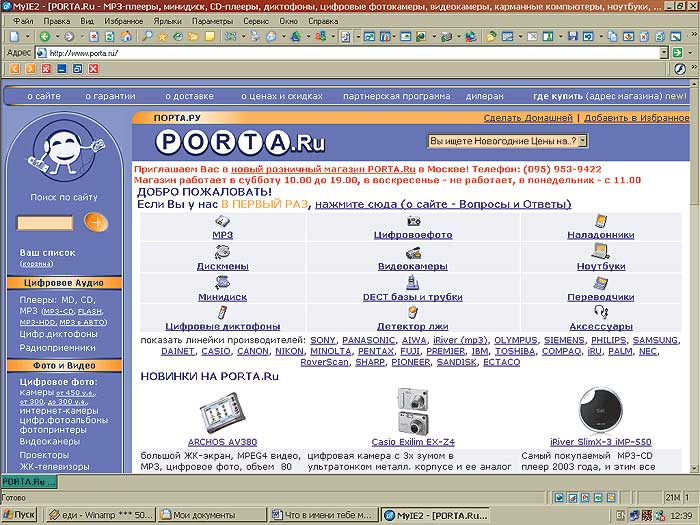The image size is (700, 525).
Task: Open the Файл menu
Action: coord(23,21)
